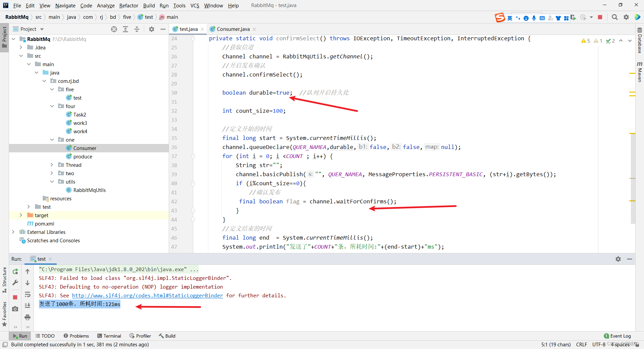Open the Build tool window
644x349 pixels.
167,336
